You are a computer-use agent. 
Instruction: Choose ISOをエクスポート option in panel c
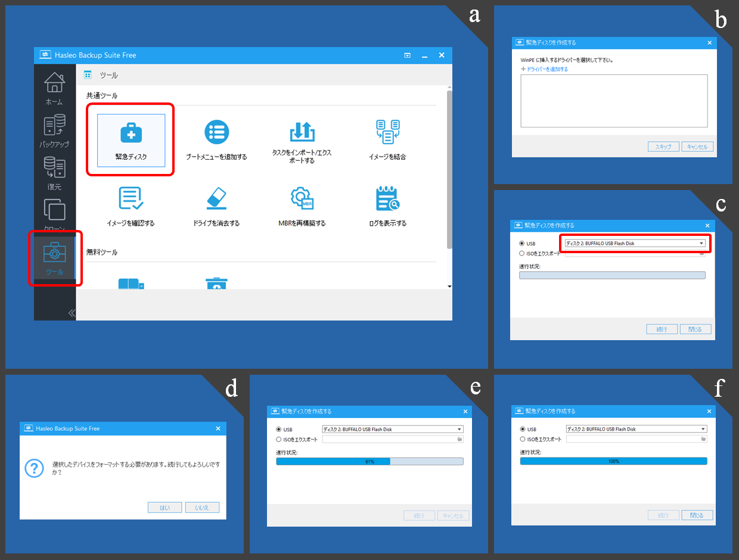pyautogui.click(x=522, y=253)
